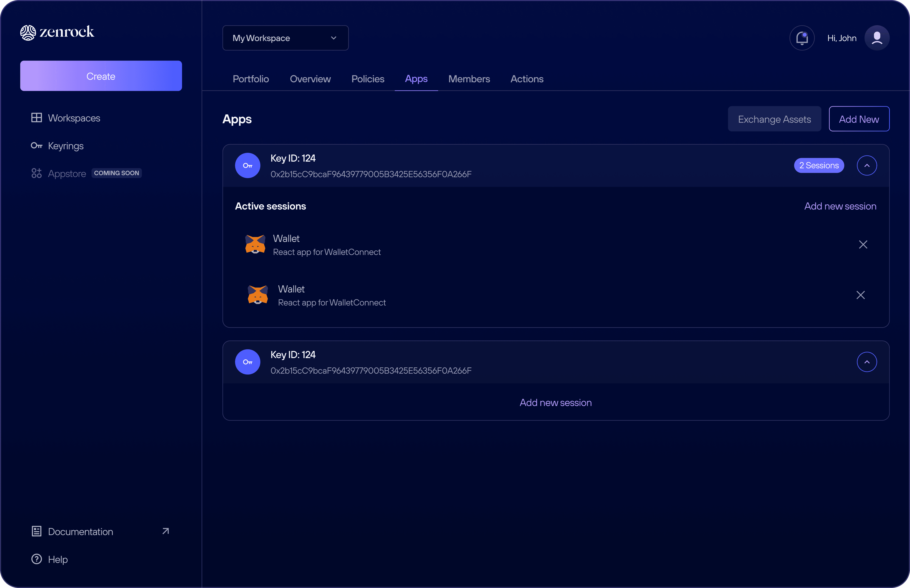The image size is (910, 588).
Task: Switch to the Members tab
Action: (469, 79)
